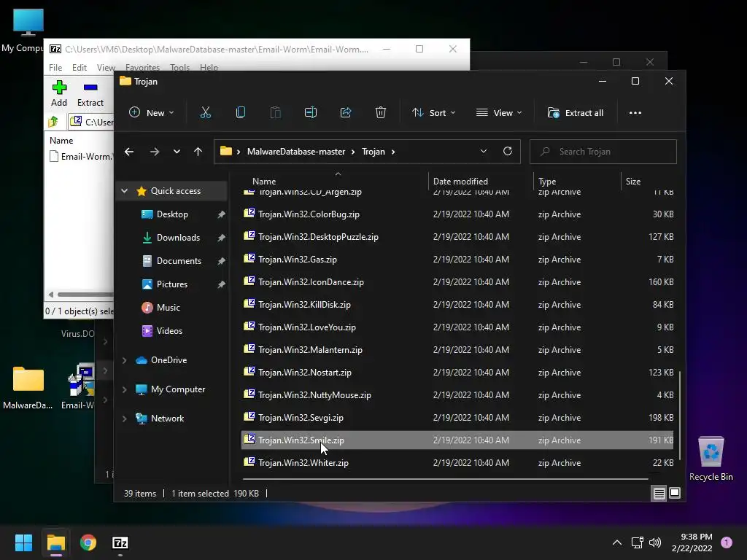Click the Share icon in Explorer toolbar
747x560 pixels.
point(345,113)
